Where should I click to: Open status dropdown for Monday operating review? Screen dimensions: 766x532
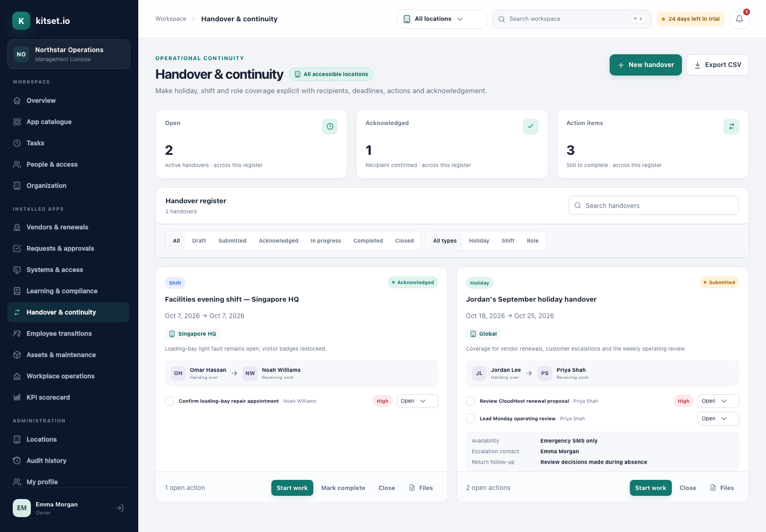pos(719,419)
